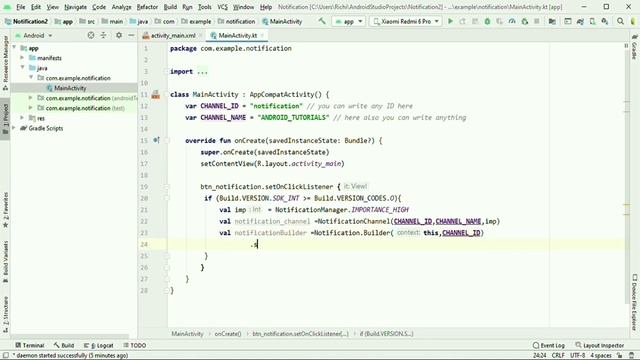Expand the manifests folder
The height and width of the screenshot is (360, 640).
(22, 58)
